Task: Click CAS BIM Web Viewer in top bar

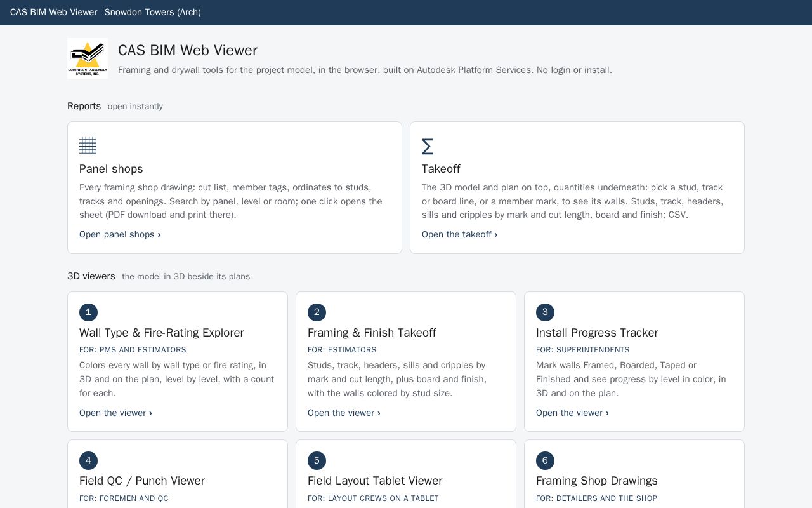Action: [x=53, y=12]
